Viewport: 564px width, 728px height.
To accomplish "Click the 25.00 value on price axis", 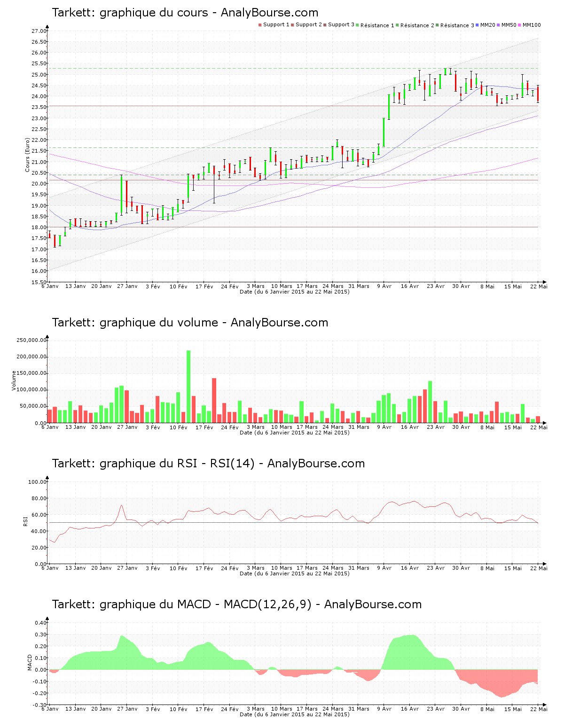I will coord(39,75).
